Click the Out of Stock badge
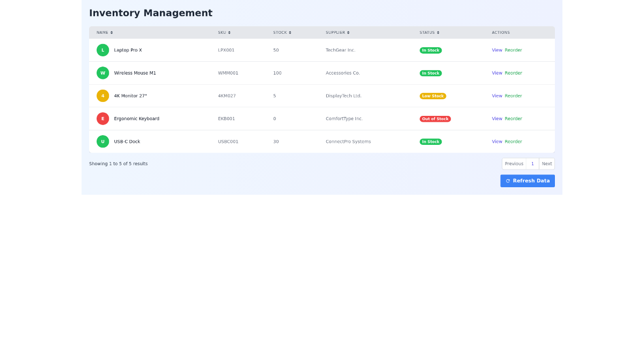Image resolution: width=644 pixels, height=338 pixels. [435, 119]
